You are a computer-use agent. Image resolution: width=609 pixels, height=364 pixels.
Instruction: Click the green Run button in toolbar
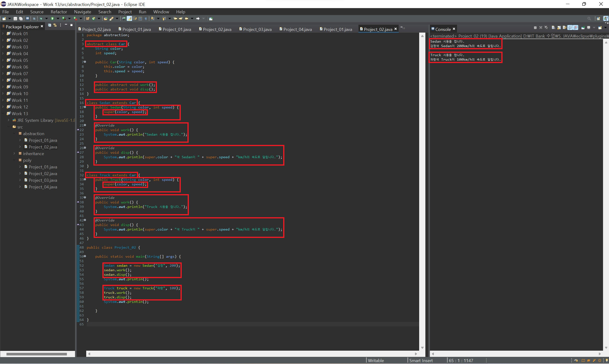pyautogui.click(x=52, y=19)
